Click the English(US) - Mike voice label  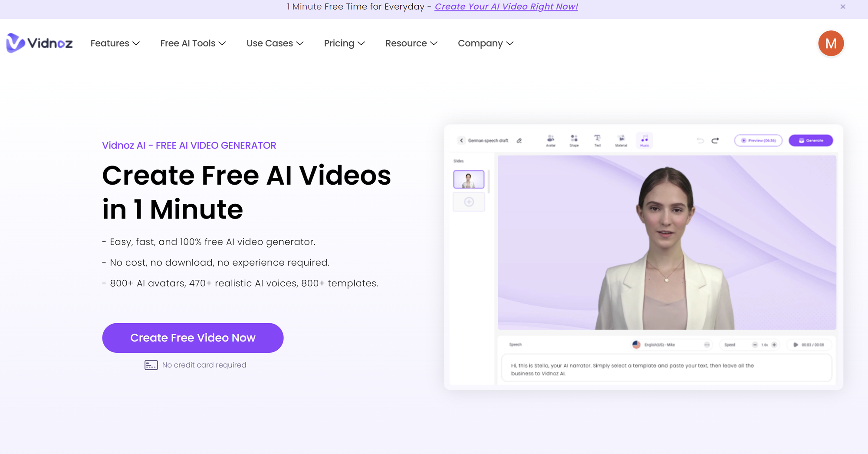point(659,345)
